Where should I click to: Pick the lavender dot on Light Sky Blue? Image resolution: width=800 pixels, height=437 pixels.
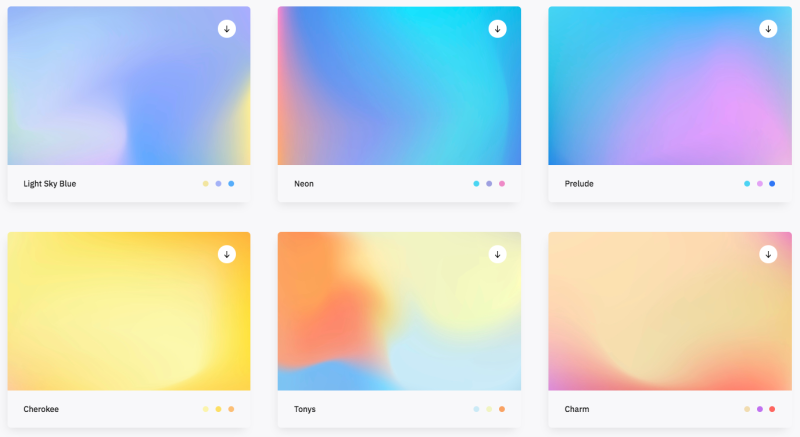[x=218, y=184]
